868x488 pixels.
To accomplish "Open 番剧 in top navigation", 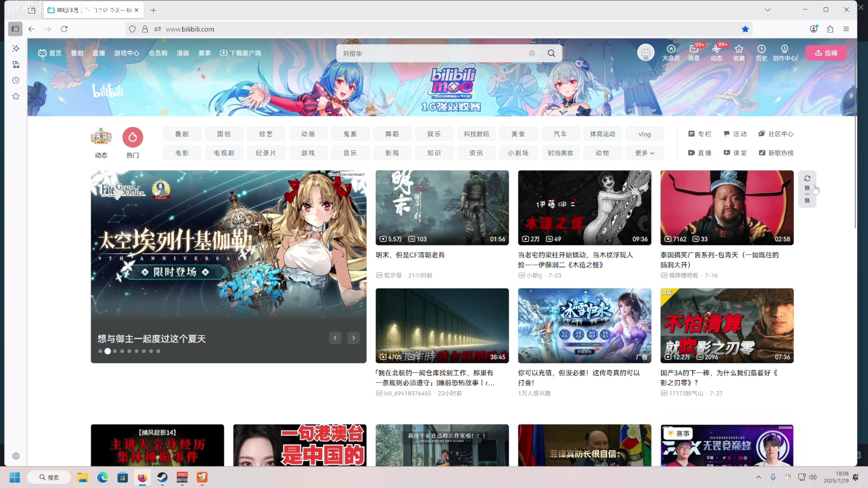I will tap(77, 53).
